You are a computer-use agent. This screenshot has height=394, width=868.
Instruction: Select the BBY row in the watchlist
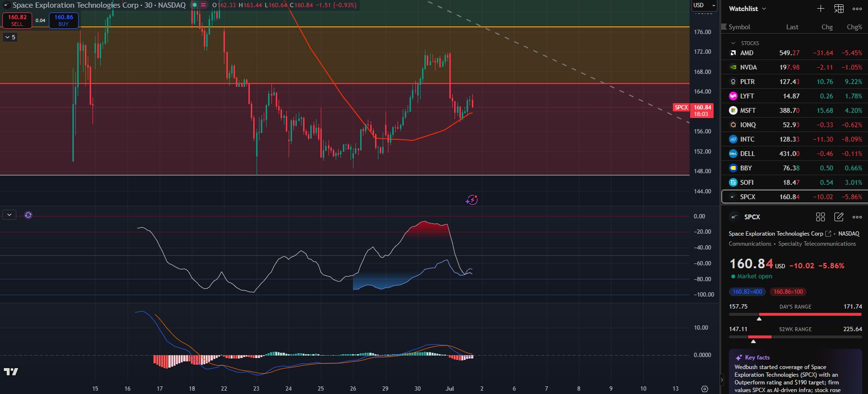[794, 168]
